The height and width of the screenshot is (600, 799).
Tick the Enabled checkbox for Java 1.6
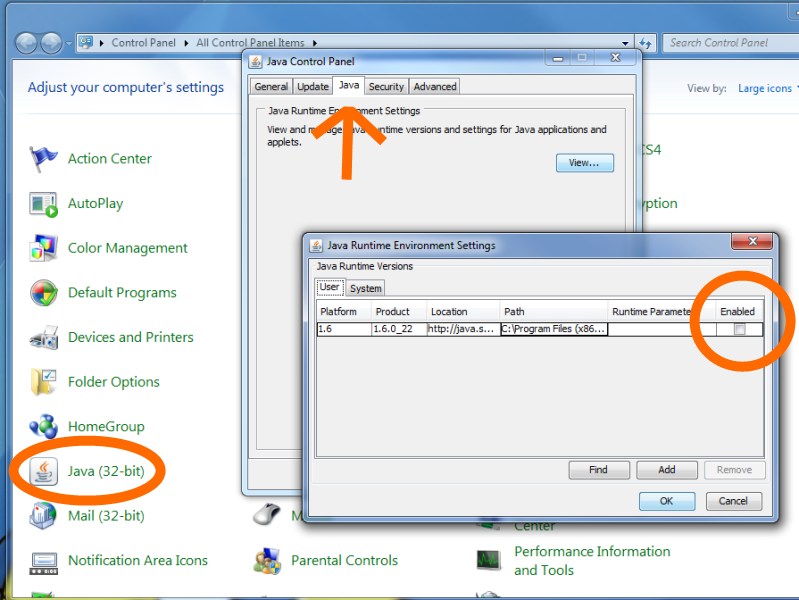[739, 329]
